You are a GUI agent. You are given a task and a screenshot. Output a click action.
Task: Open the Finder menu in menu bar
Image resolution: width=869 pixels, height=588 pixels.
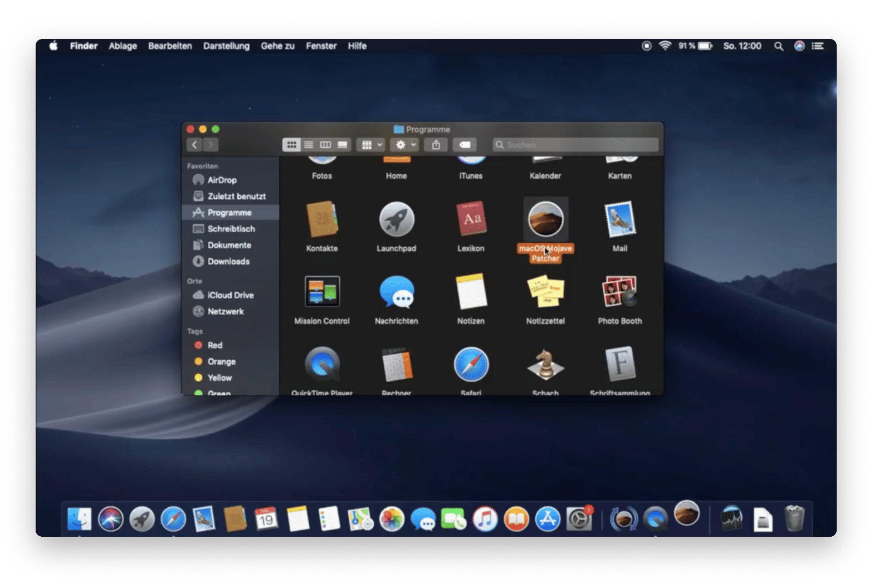click(x=84, y=46)
